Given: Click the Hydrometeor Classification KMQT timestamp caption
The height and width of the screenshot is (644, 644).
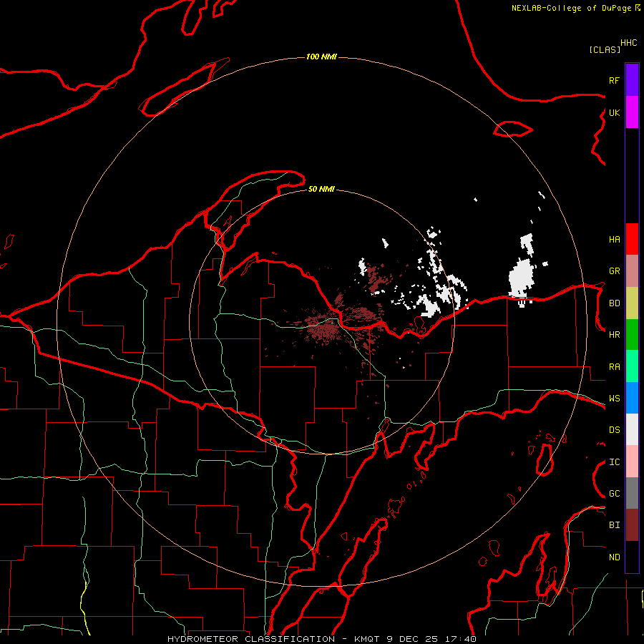Looking at the screenshot, I should pos(321,639).
